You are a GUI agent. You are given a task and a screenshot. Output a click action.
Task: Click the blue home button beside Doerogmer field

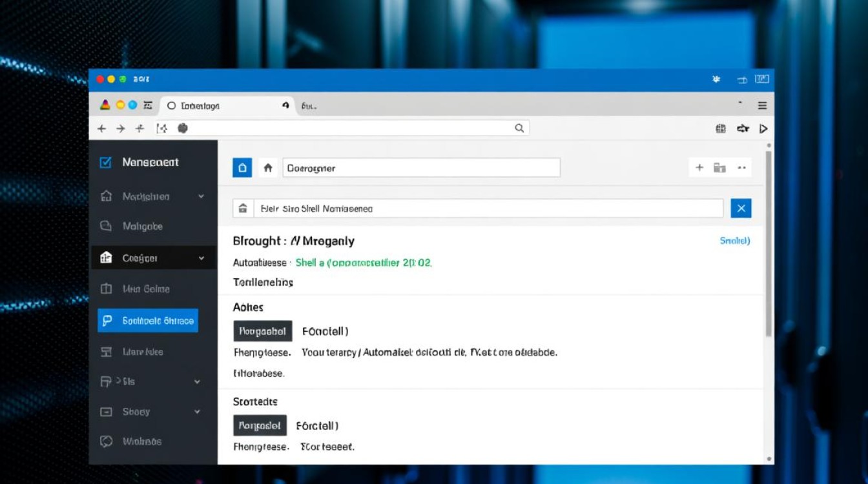pyautogui.click(x=242, y=168)
